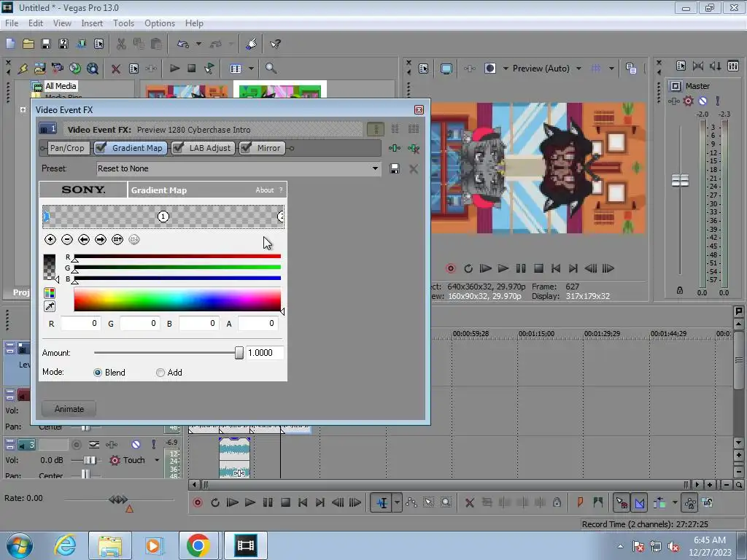Click Preview on External Monitor icon

(x=446, y=69)
